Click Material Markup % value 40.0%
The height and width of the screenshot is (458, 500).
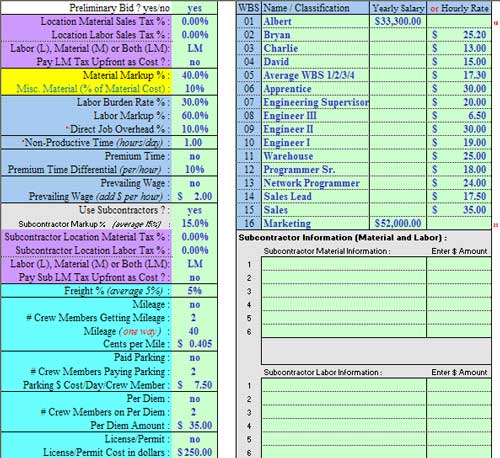[195, 75]
